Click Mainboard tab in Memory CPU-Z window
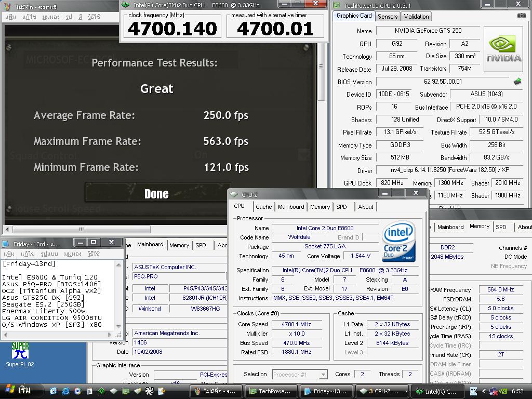Screen dimensions: 532x399 [450, 227]
